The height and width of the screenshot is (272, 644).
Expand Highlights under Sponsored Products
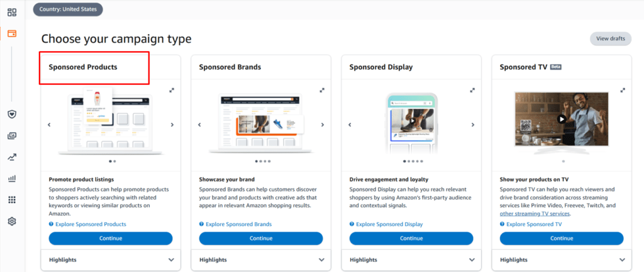171,259
